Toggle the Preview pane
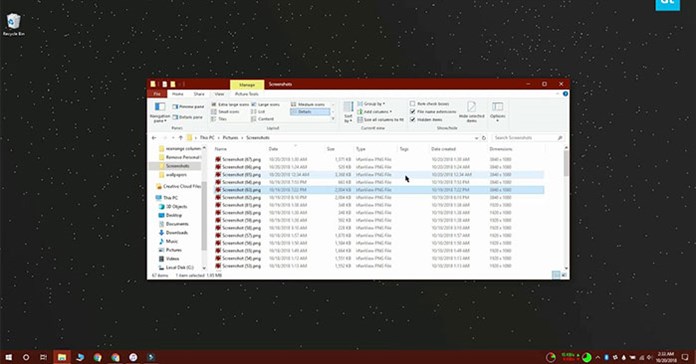Image resolution: width=696 pixels, height=364 pixels. pyautogui.click(x=188, y=107)
